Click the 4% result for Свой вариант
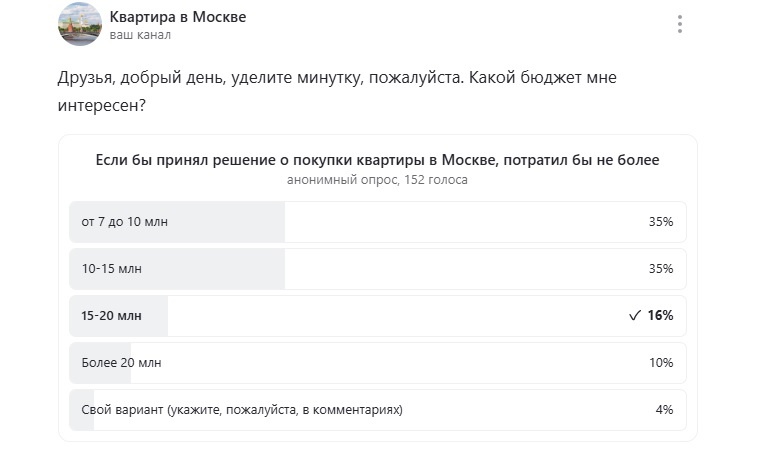 664,410
